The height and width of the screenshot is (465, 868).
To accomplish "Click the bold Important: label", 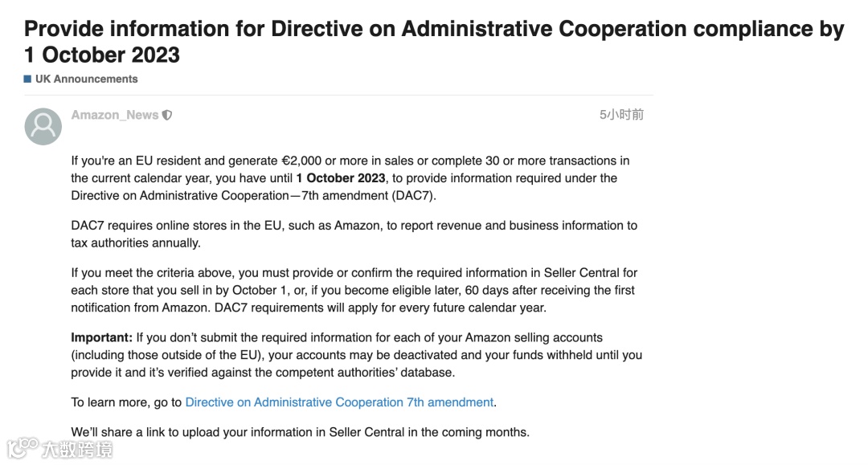I will click(102, 338).
